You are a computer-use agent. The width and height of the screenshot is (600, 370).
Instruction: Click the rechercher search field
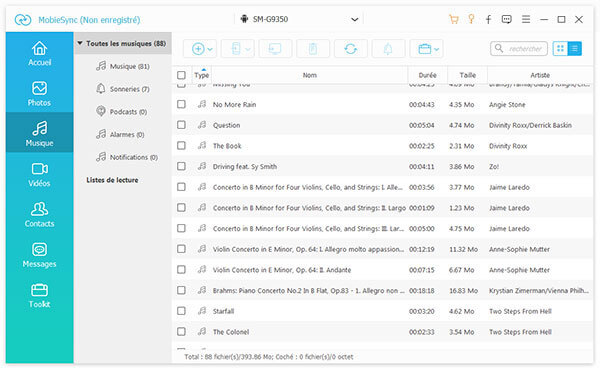coord(519,49)
